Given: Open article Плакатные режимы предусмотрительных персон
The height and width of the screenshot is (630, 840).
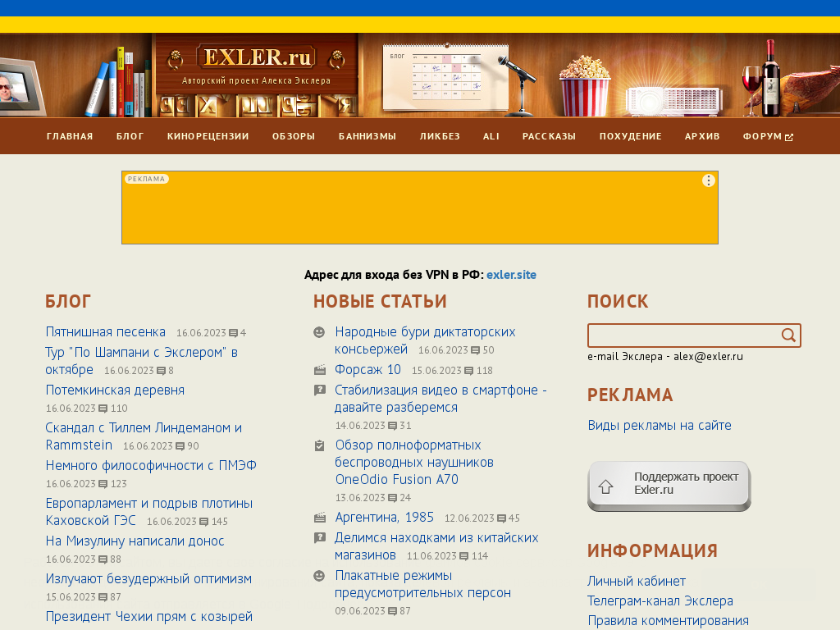Looking at the screenshot, I should click(x=422, y=584).
